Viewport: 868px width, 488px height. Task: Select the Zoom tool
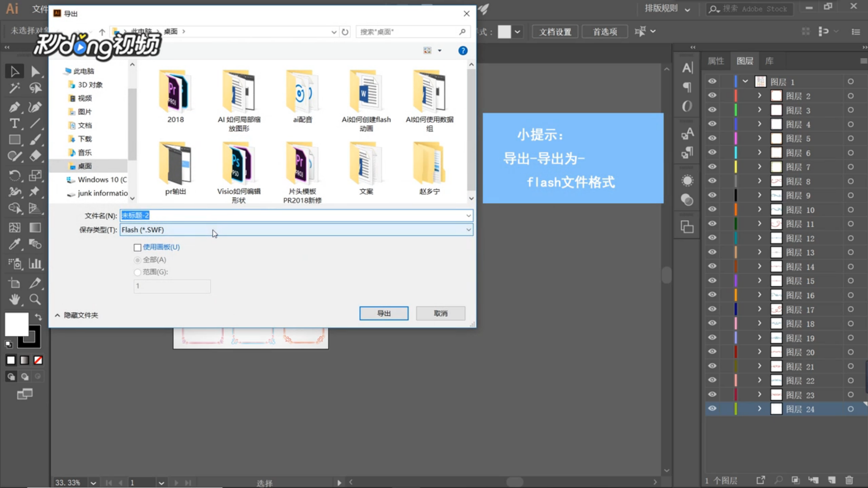(x=35, y=299)
